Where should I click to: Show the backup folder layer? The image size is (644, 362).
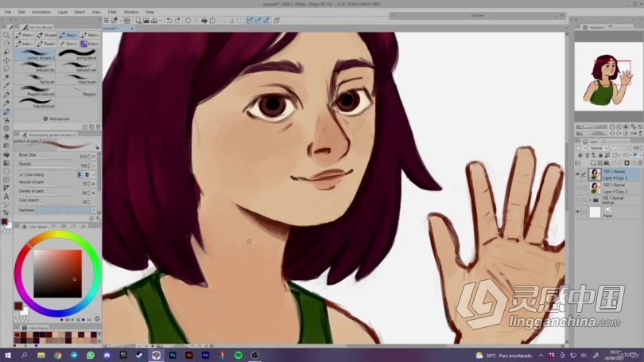[578, 200]
